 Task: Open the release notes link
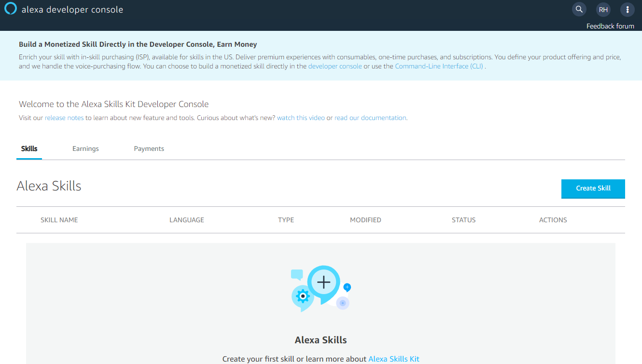click(64, 118)
